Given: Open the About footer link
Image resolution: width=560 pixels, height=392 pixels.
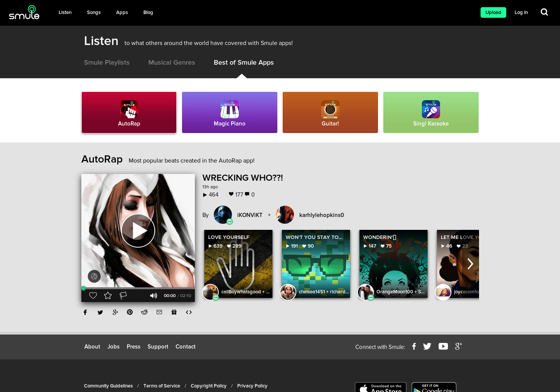Looking at the screenshot, I should pyautogui.click(x=92, y=347).
